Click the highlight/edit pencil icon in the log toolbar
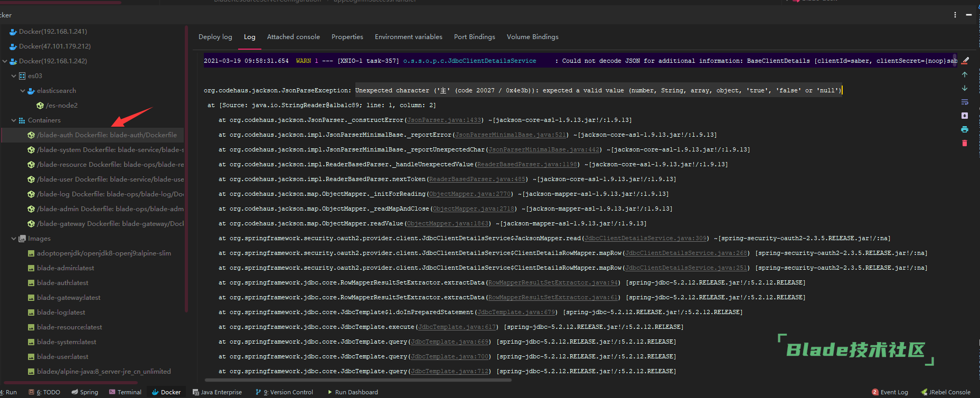This screenshot has height=398, width=980. (x=965, y=61)
